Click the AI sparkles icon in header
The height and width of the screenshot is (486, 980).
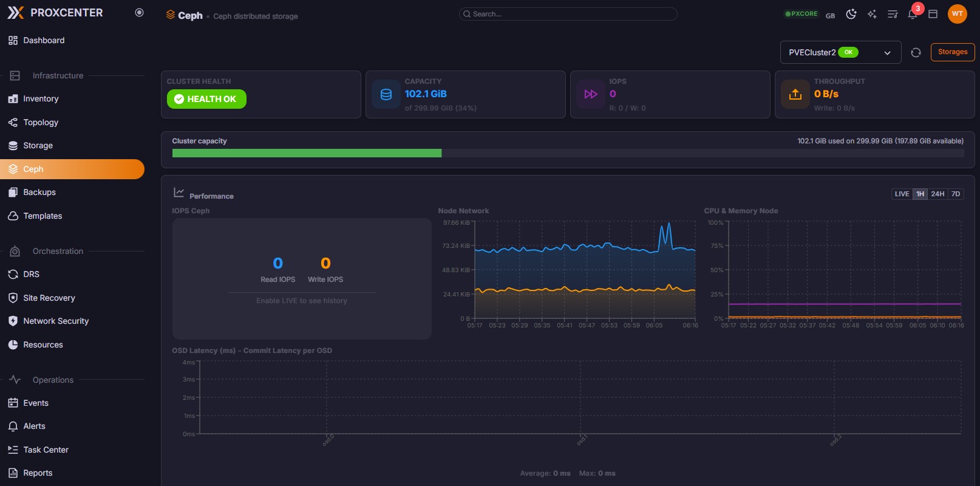point(872,15)
